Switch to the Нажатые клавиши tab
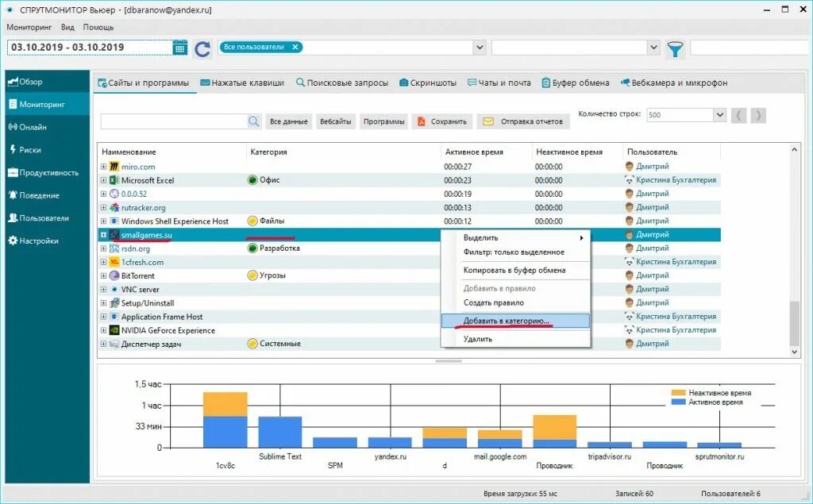 click(x=242, y=83)
